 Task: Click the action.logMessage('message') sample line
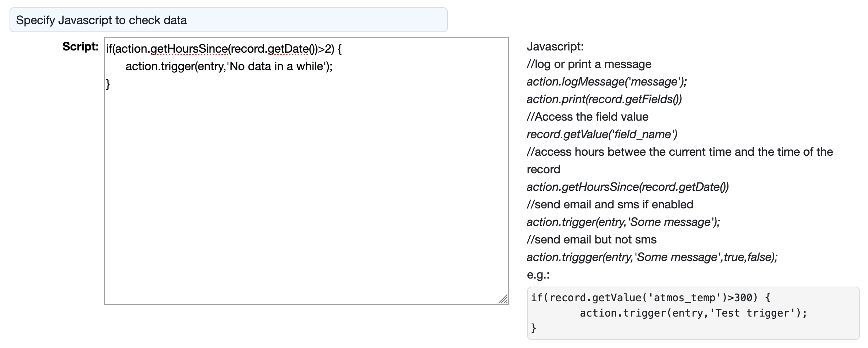pyautogui.click(x=606, y=82)
